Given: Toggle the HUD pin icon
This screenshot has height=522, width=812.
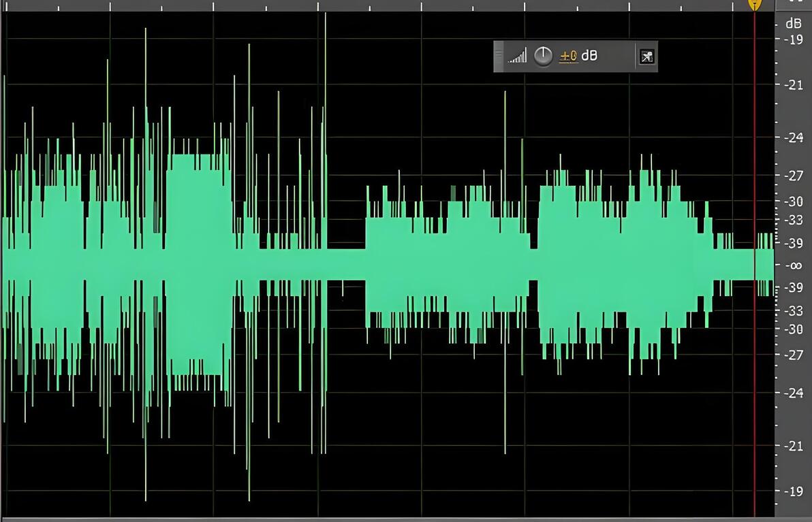Looking at the screenshot, I should (x=646, y=56).
